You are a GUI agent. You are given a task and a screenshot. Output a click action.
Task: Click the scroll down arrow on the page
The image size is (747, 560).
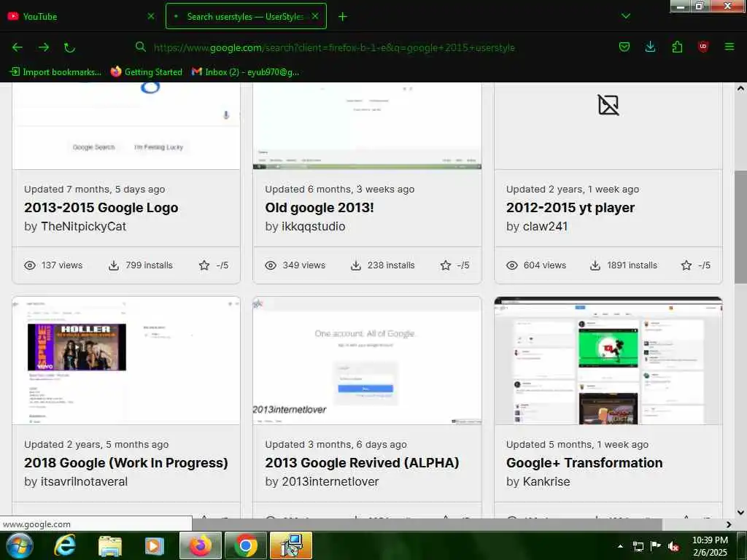[740, 513]
